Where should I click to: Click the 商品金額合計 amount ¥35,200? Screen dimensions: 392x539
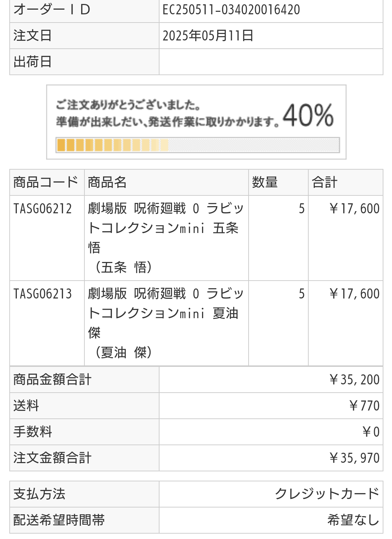click(354, 380)
